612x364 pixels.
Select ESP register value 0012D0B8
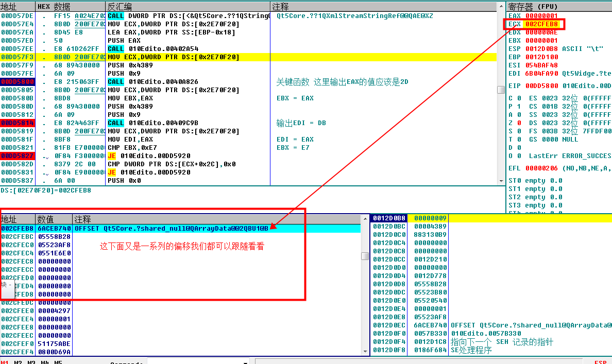coord(541,49)
